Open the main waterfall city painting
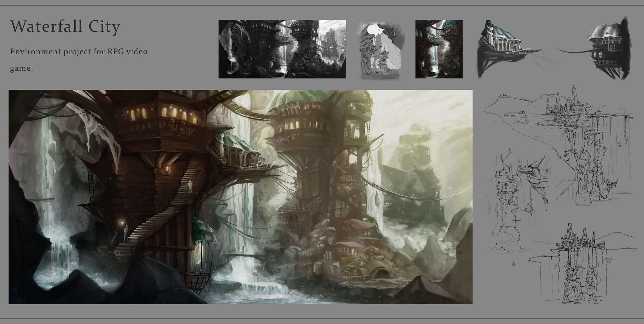 (x=240, y=197)
